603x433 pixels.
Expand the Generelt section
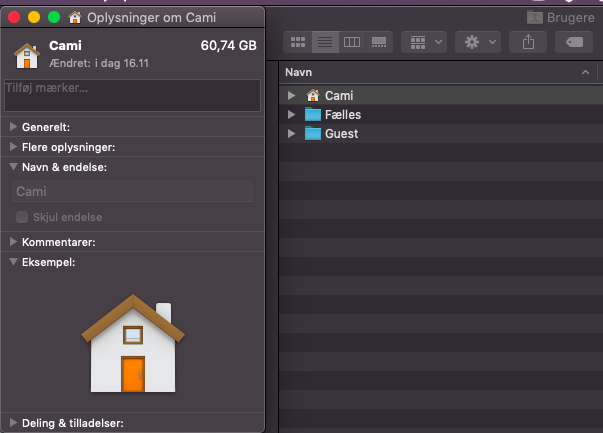pyautogui.click(x=13, y=127)
